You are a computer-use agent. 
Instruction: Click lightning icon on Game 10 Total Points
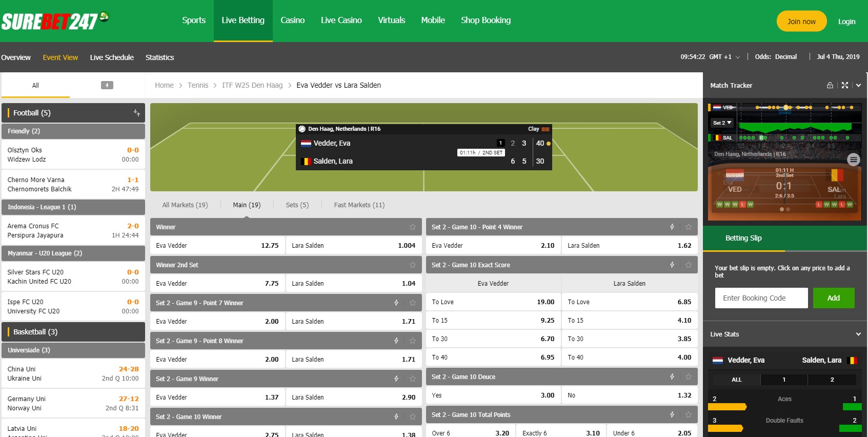[672, 414]
